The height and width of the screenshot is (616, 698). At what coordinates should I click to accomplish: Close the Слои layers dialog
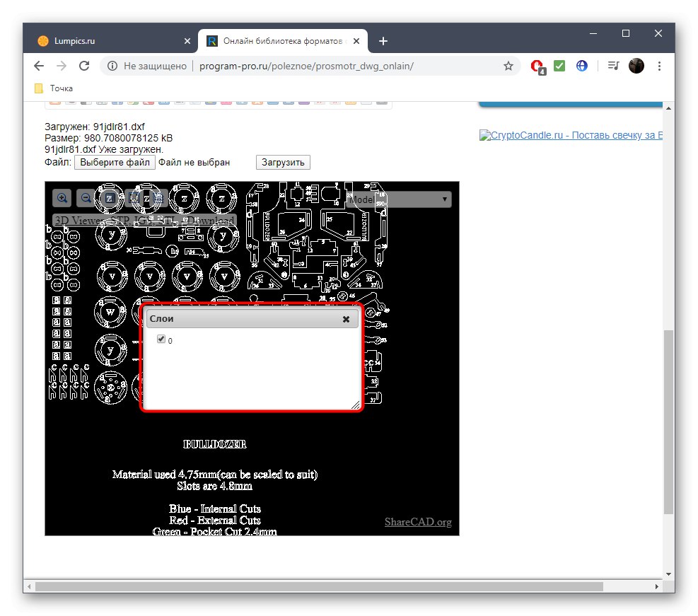point(346,319)
